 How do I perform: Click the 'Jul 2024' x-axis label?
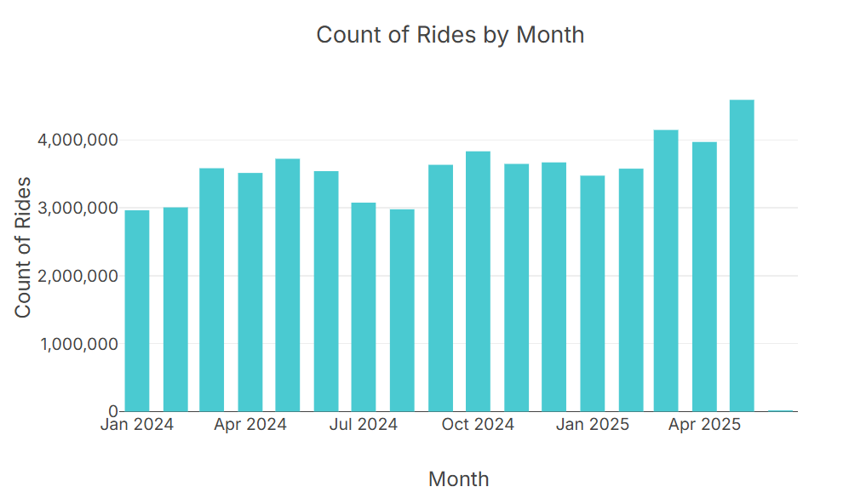[x=364, y=425]
